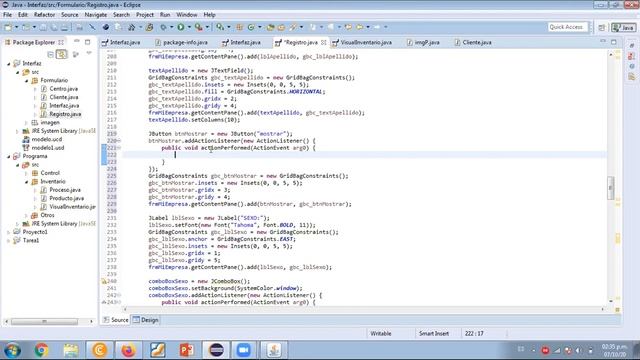Collapse the Programa project node

[9, 156]
